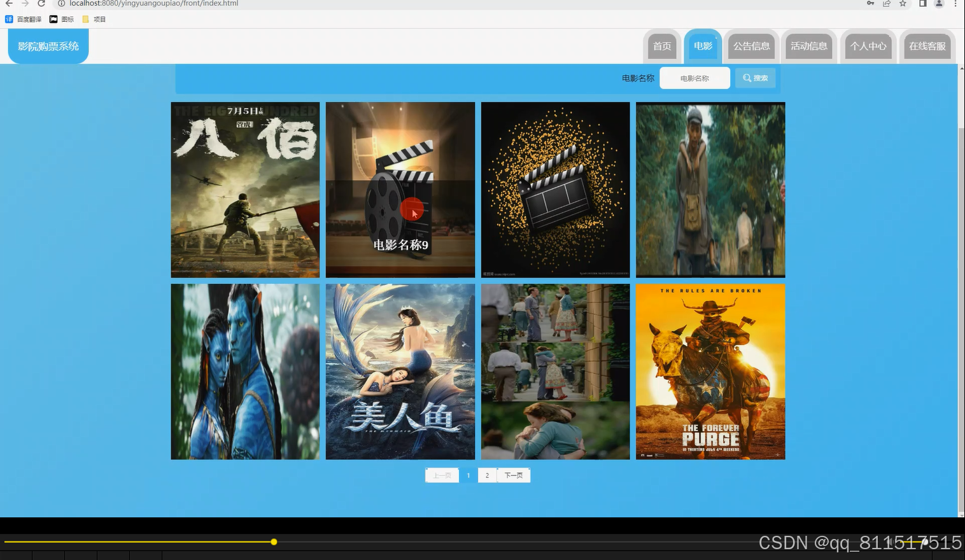This screenshot has width=965, height=560.
Task: Open the 活动信息 tab
Action: [809, 46]
